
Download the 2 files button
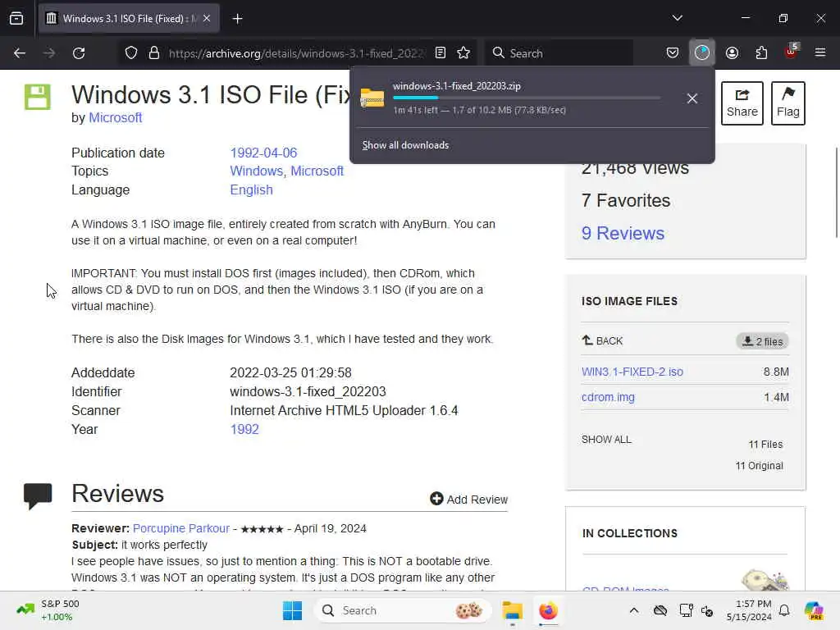pos(762,341)
